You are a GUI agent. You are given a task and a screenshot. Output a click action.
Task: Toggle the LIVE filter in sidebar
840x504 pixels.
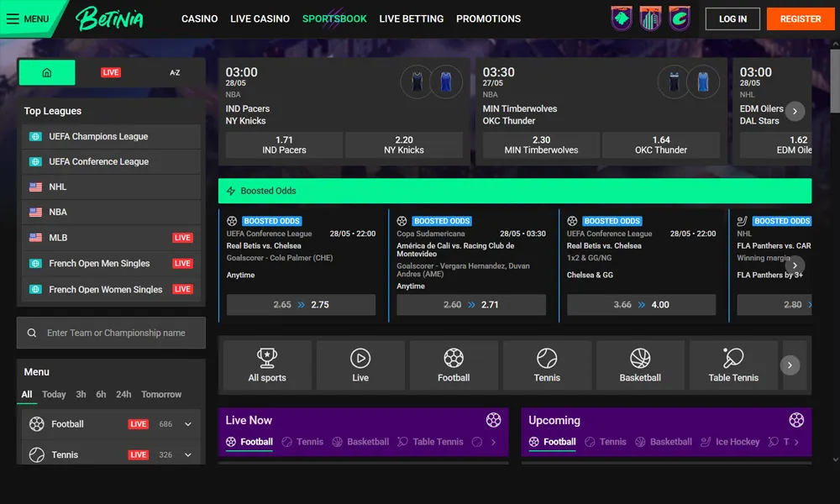click(111, 73)
